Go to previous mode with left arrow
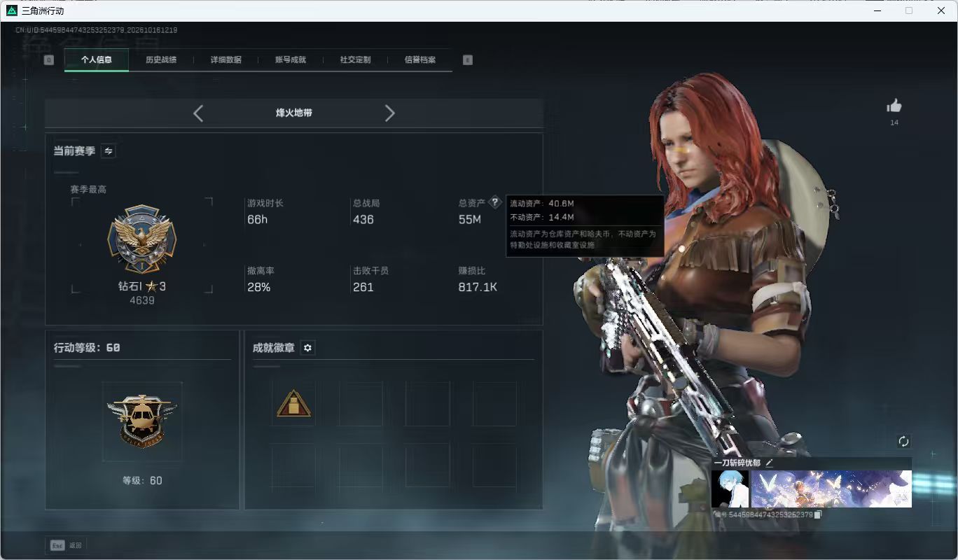 [x=198, y=113]
